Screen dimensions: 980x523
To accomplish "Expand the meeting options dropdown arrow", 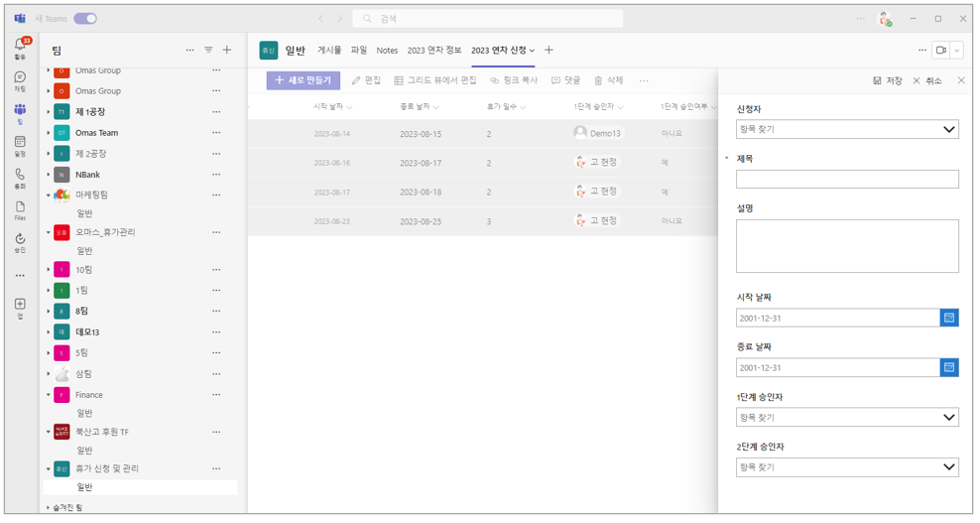I will pos(957,50).
